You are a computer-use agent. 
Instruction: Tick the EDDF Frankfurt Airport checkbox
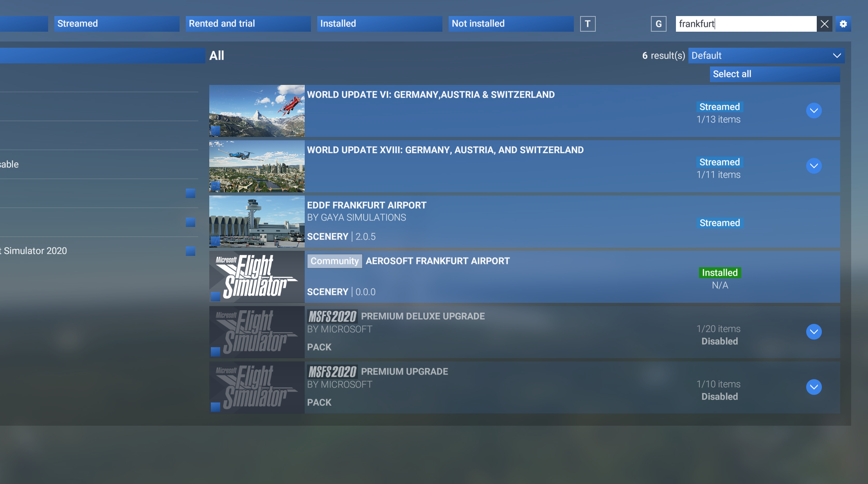point(216,241)
